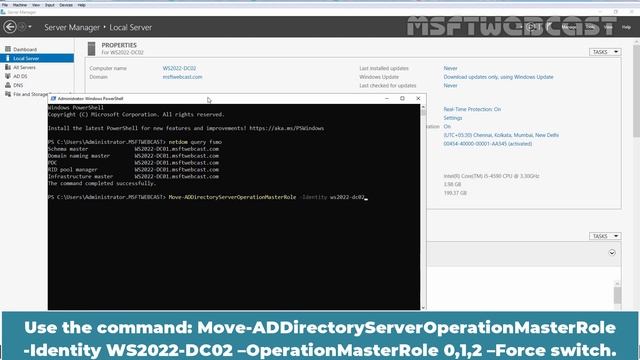The height and width of the screenshot is (360, 640).
Task: Click the Intel Core i5-4590 CPU text
Action: (x=491, y=176)
